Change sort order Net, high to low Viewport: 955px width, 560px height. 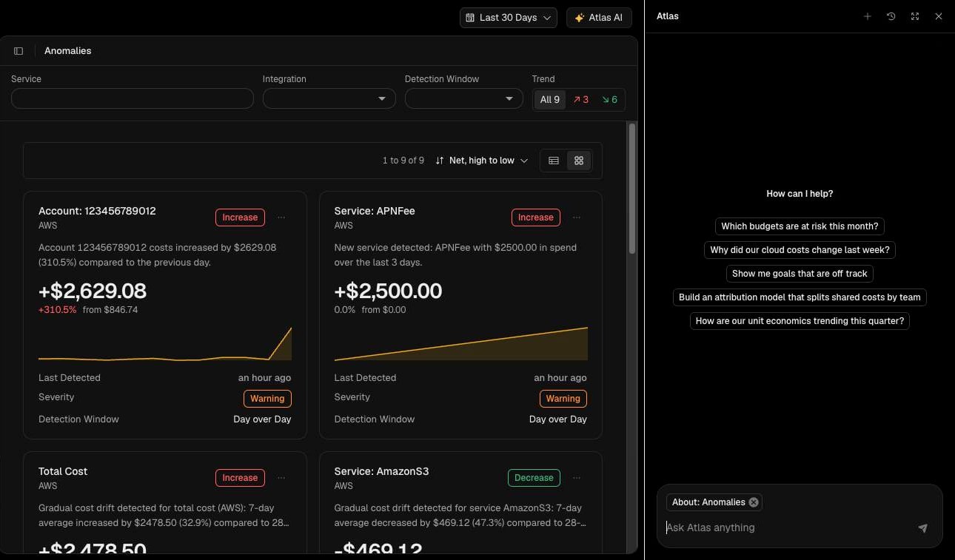(482, 161)
